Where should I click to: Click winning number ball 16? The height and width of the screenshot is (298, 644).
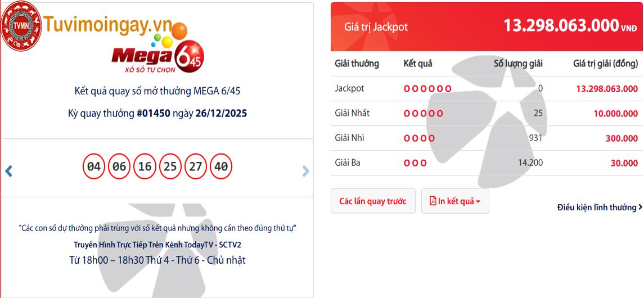[x=145, y=167]
